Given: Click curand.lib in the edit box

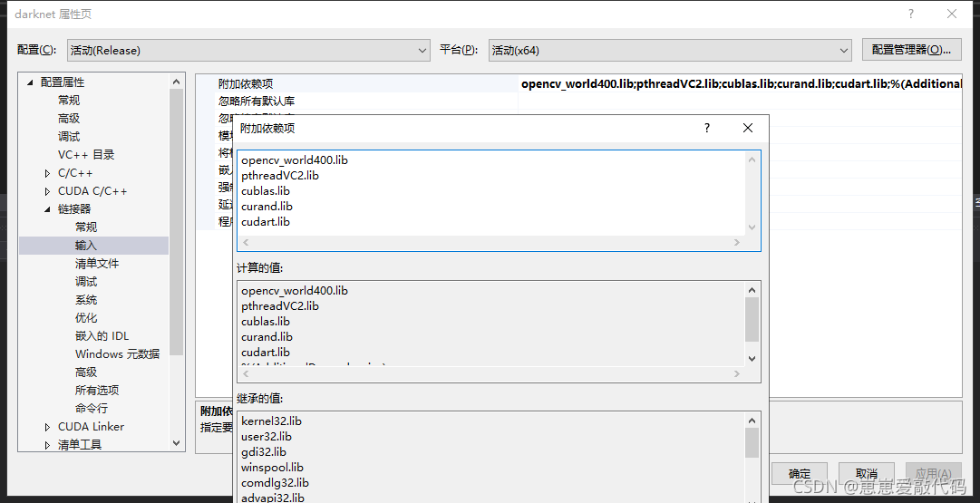Looking at the screenshot, I should coord(267,207).
